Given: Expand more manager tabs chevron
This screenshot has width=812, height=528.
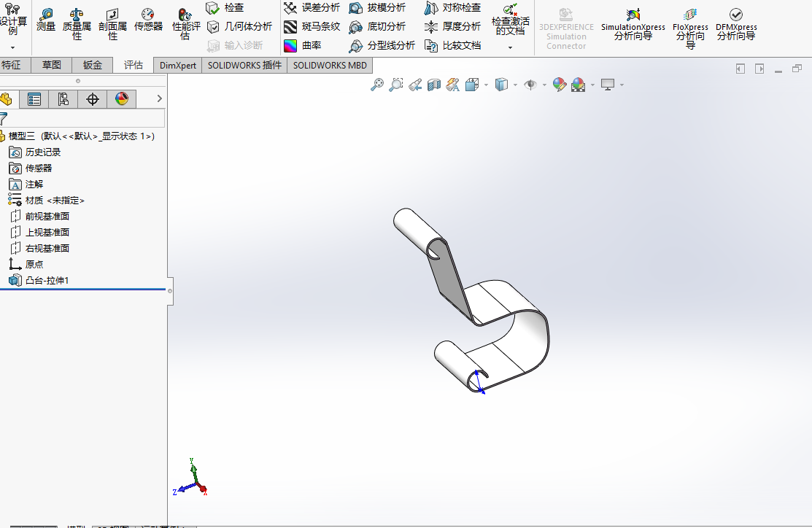Looking at the screenshot, I should pos(160,98).
